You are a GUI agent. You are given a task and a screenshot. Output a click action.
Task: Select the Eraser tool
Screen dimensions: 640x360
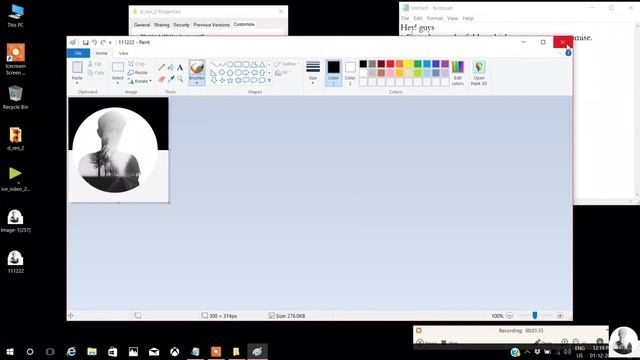[162, 79]
